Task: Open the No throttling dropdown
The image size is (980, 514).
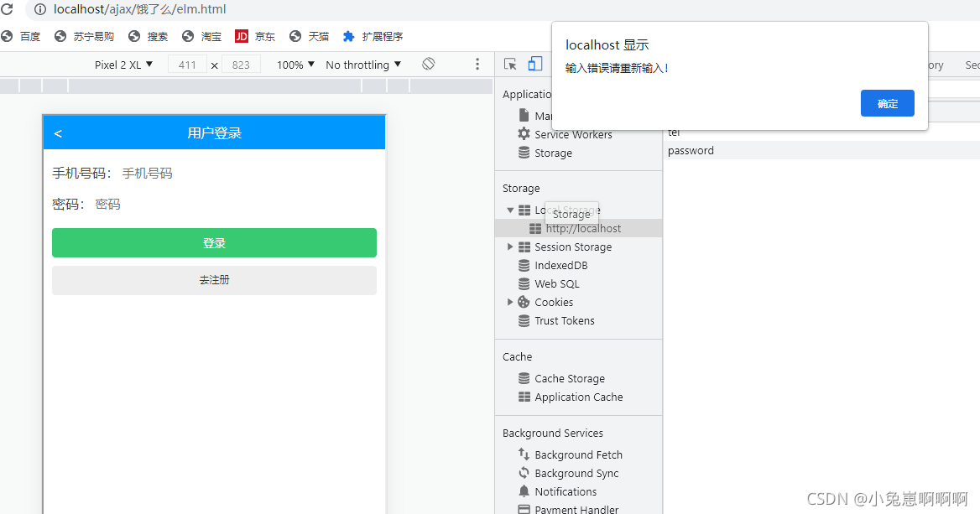Action: coord(363,65)
